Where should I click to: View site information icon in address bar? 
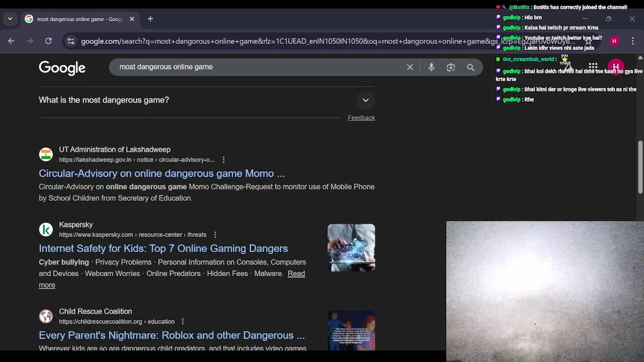coord(70,41)
